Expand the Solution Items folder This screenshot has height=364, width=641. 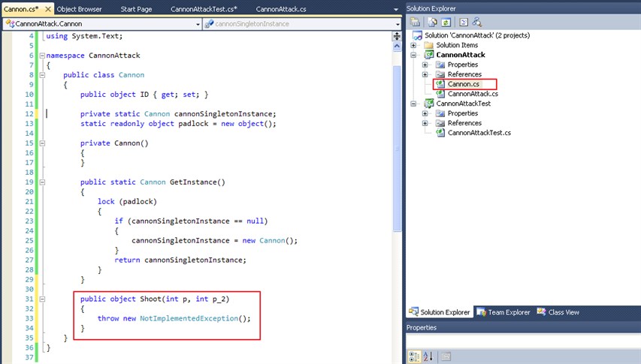pos(415,45)
